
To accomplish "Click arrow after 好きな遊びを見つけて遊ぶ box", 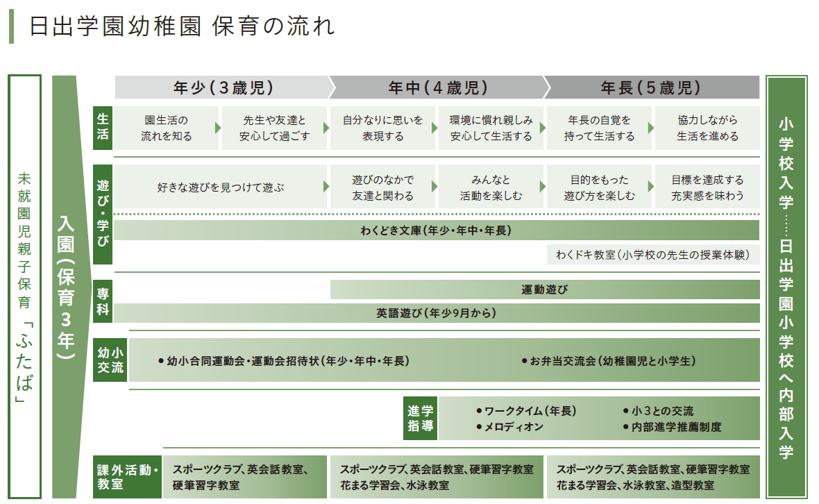I will pos(326,187).
